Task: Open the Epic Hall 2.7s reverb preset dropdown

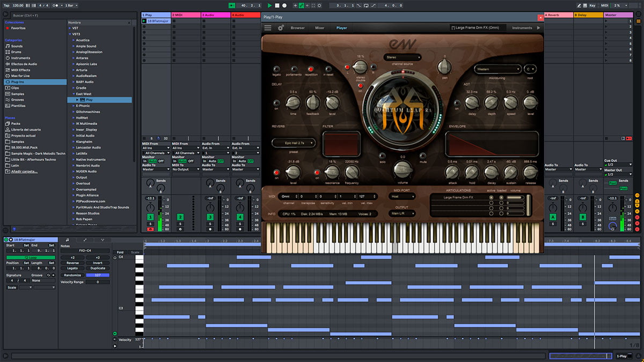Action: pyautogui.click(x=294, y=143)
